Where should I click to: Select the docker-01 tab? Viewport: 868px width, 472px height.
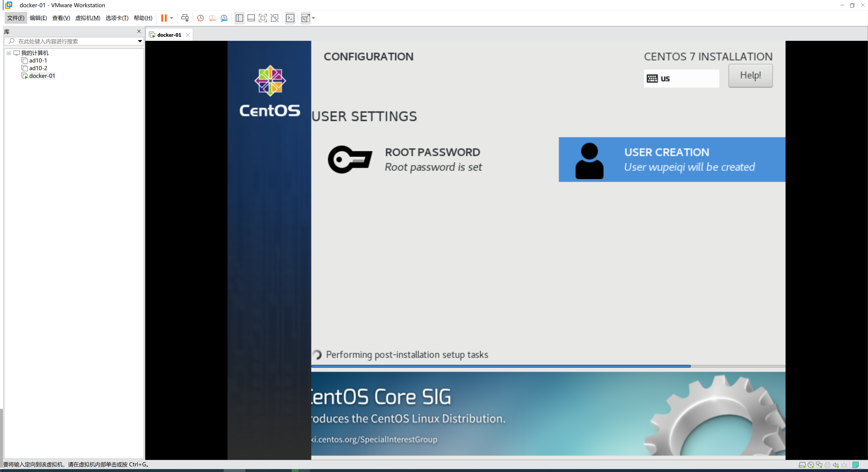[169, 35]
